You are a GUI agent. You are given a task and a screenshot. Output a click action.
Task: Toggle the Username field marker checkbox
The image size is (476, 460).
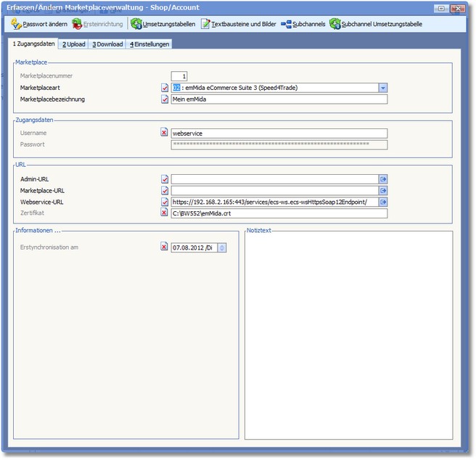tap(164, 134)
